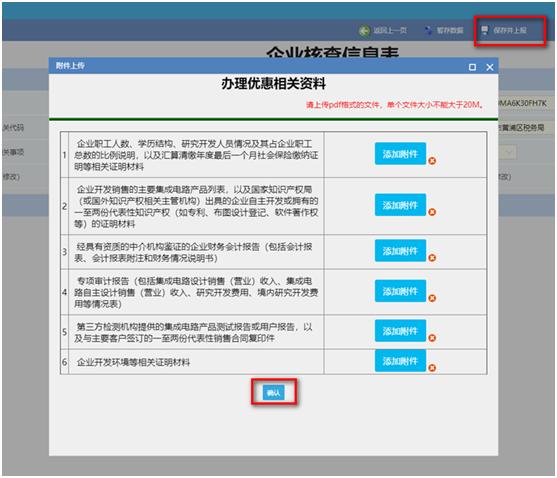Add attachment for row 2 IP proof materials
557x478 pixels.
coord(400,205)
